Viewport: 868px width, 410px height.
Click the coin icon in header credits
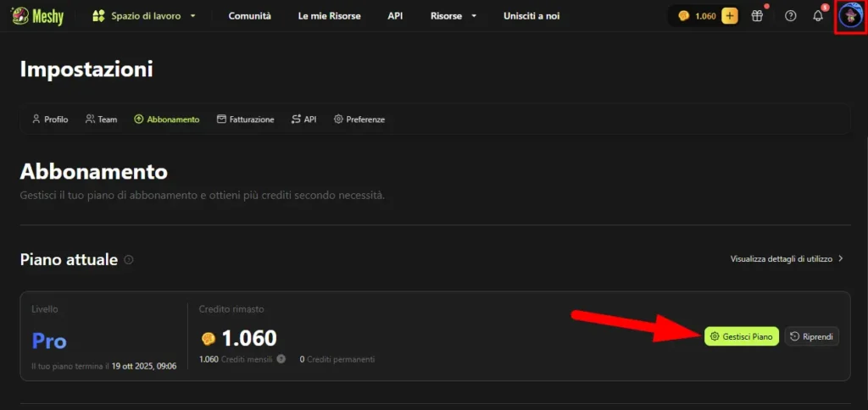pos(683,16)
